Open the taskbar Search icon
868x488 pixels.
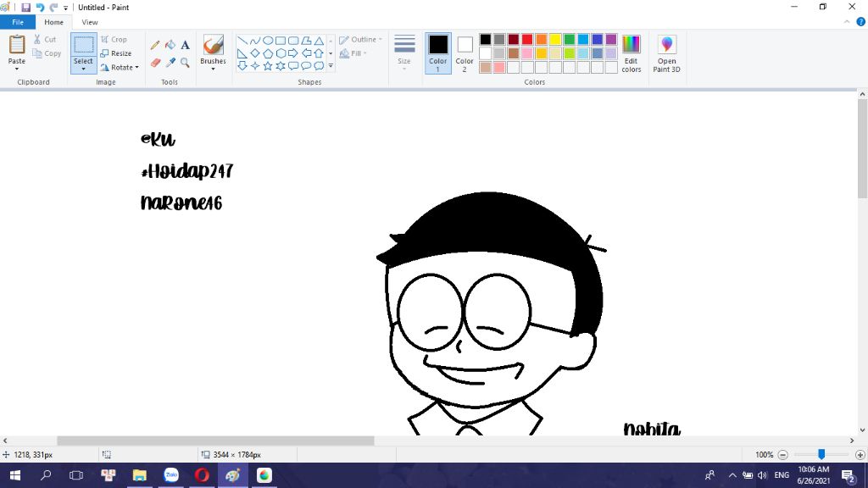pyautogui.click(x=46, y=475)
